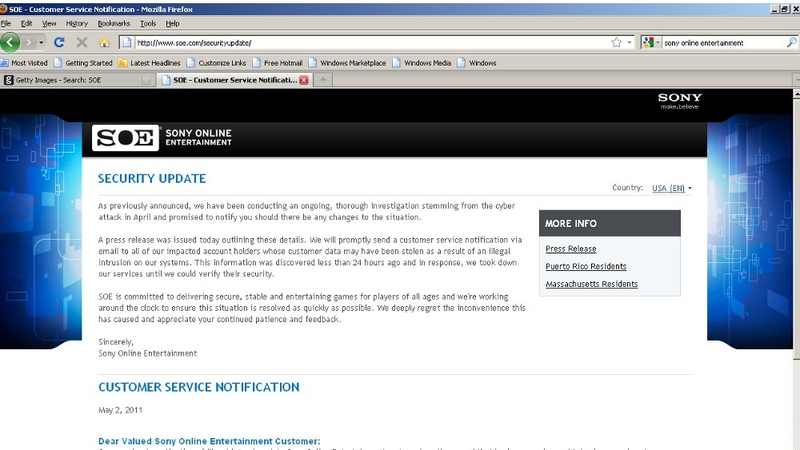800x450 pixels.
Task: Click the SONY make.believe logo
Action: point(680,101)
